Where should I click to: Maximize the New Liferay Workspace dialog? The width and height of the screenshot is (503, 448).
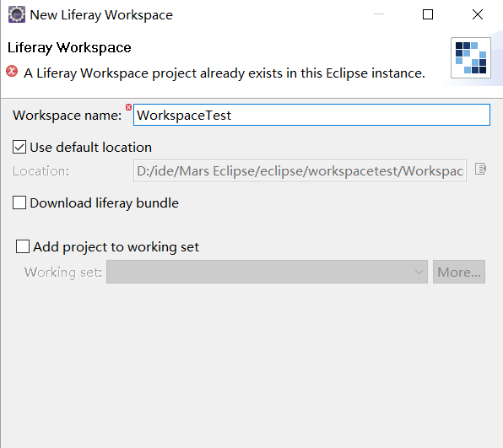tap(428, 14)
